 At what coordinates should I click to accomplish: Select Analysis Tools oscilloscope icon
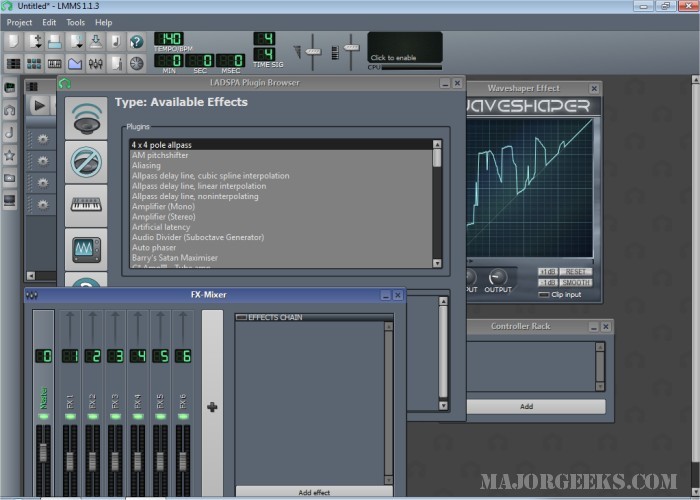tap(86, 249)
